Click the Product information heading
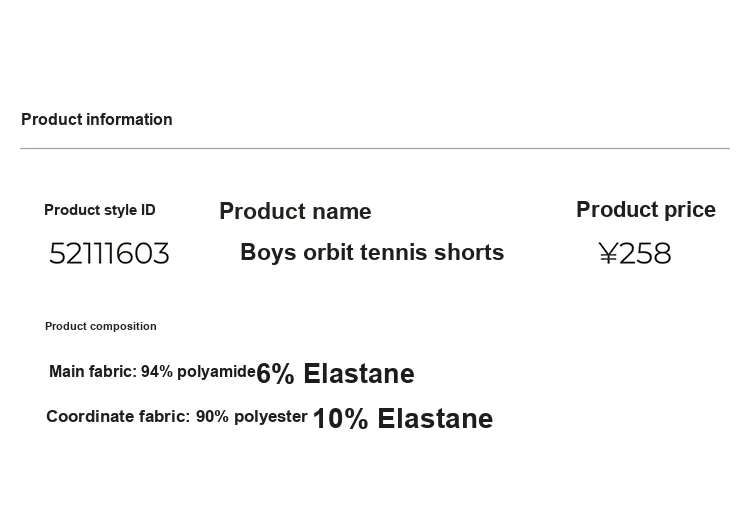 pos(97,120)
